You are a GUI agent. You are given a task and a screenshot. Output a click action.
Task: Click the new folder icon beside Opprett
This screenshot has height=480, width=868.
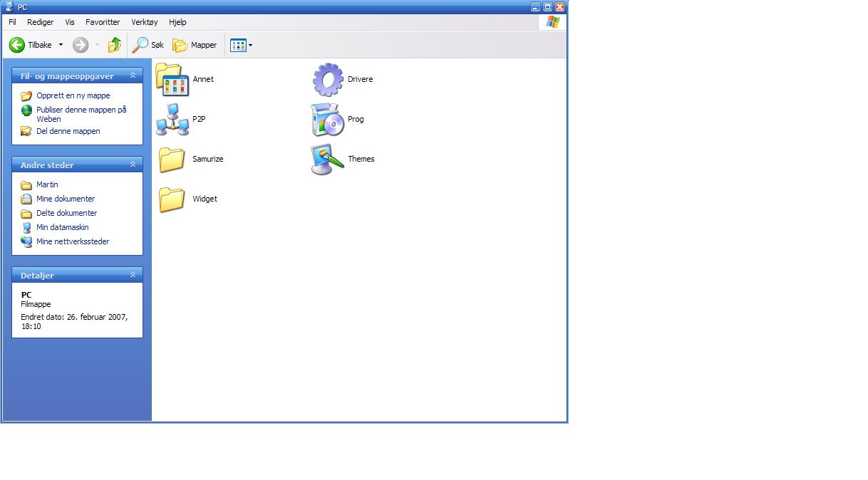[26, 95]
